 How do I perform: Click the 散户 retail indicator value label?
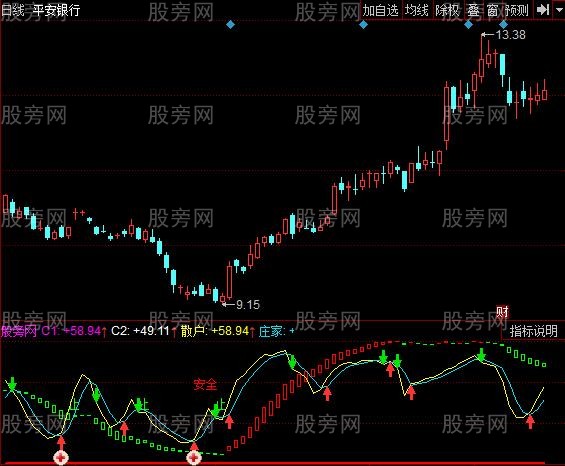click(x=215, y=331)
